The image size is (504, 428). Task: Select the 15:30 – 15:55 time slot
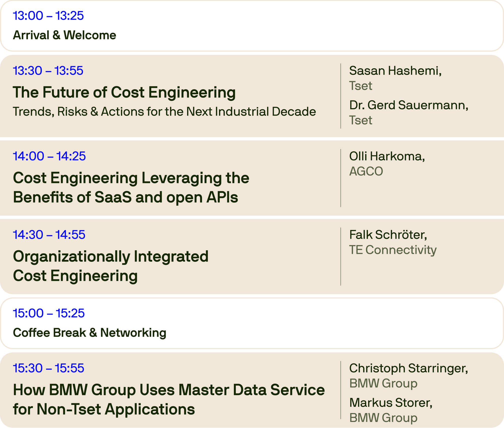click(49, 368)
